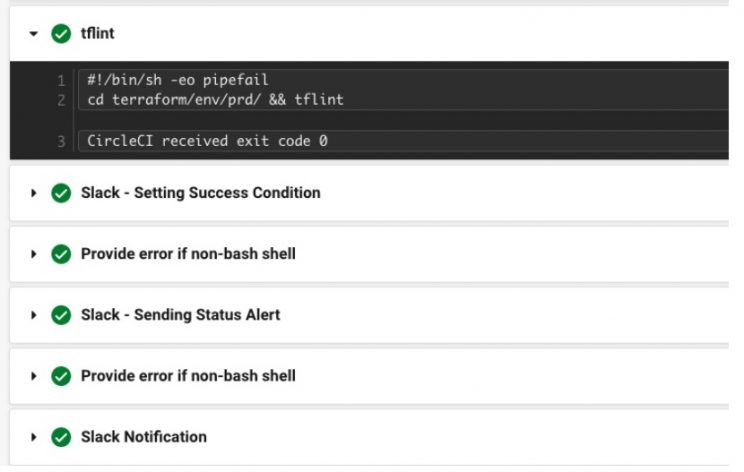Click the green check icon for Slack - Setting Success Condition
The width and height of the screenshot is (744, 472).
61,193
